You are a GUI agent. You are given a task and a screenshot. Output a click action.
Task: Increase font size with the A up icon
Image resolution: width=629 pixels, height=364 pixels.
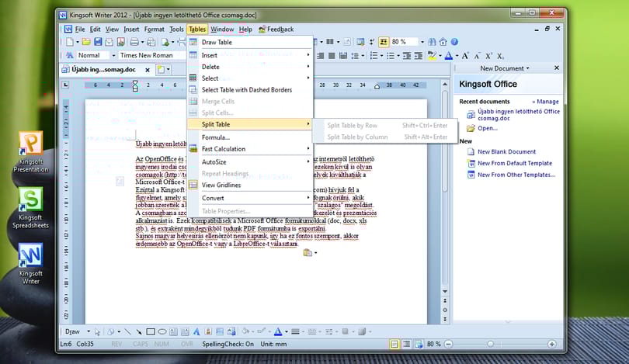(x=465, y=56)
